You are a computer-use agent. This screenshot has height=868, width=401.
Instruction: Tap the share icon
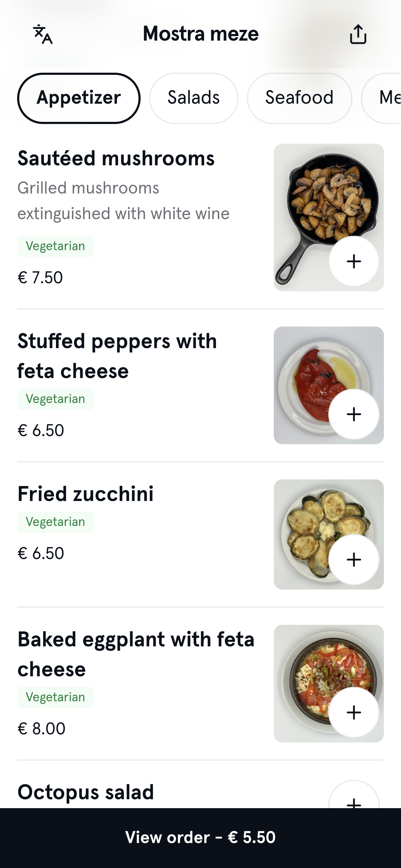click(x=358, y=35)
